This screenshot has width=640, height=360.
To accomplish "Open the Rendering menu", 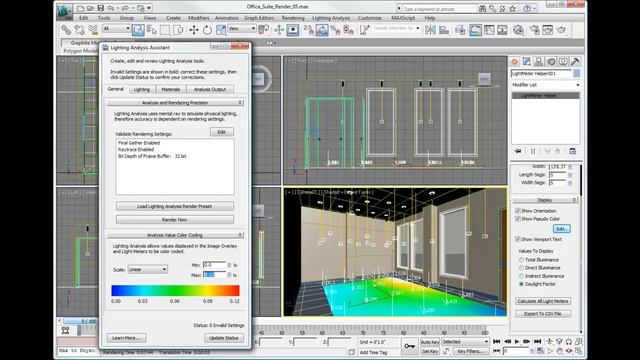I will pos(293,18).
